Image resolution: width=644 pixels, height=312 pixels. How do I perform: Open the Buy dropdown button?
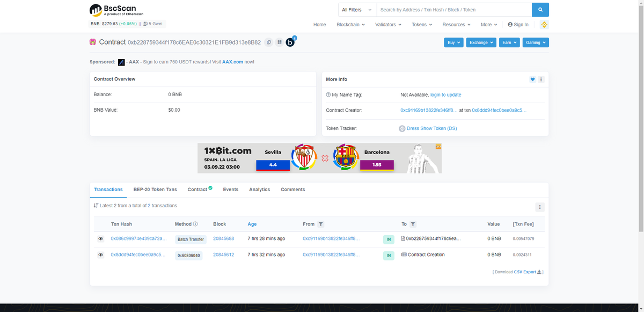pos(453,42)
